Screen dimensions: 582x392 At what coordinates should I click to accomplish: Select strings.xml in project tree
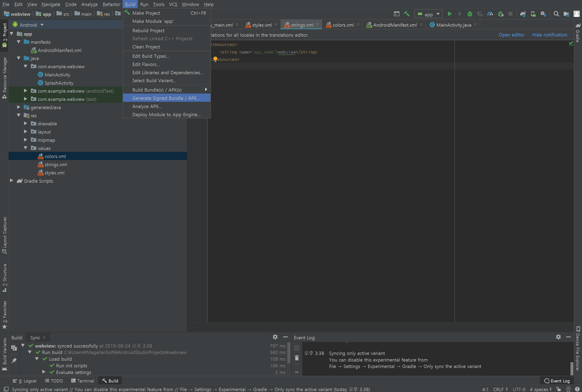tap(56, 164)
